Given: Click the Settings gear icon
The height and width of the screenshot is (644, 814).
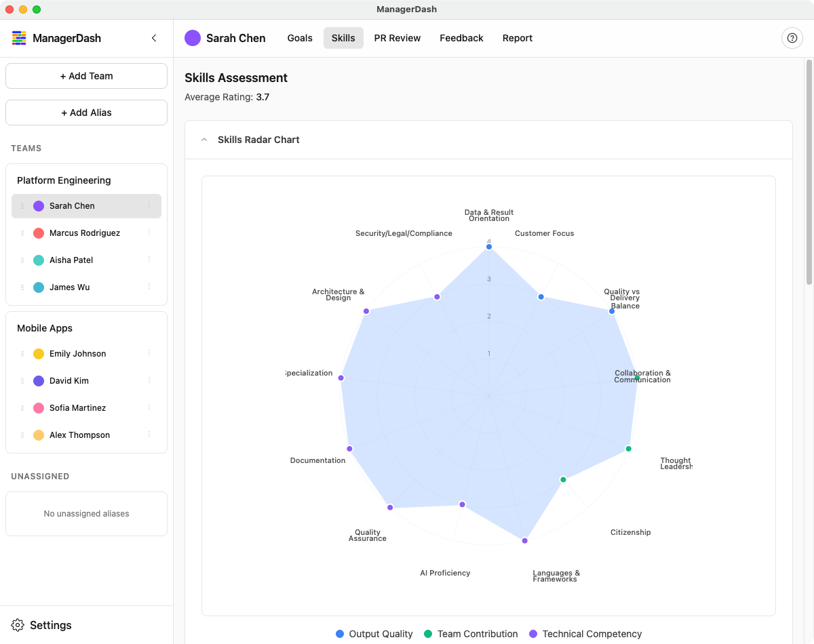Looking at the screenshot, I should point(18,625).
